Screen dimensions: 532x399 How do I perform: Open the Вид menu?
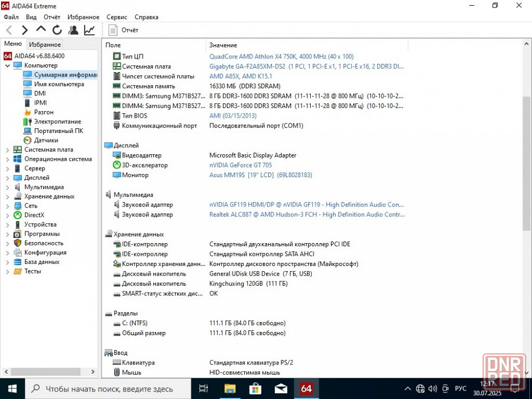click(31, 17)
